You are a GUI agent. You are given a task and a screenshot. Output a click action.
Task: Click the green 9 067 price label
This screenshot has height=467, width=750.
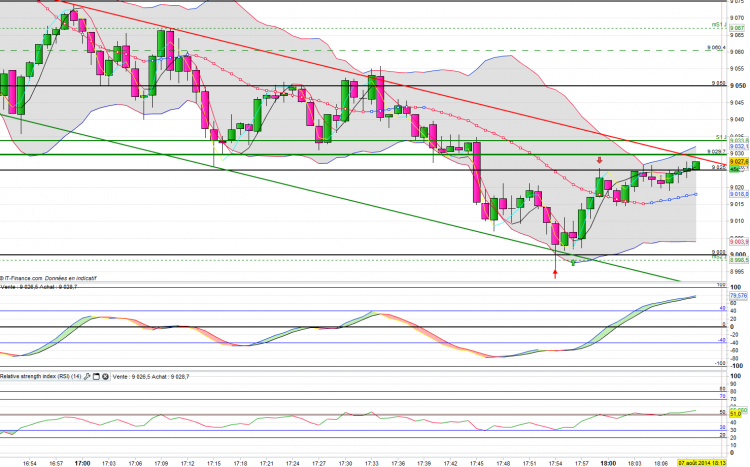tap(737, 28)
